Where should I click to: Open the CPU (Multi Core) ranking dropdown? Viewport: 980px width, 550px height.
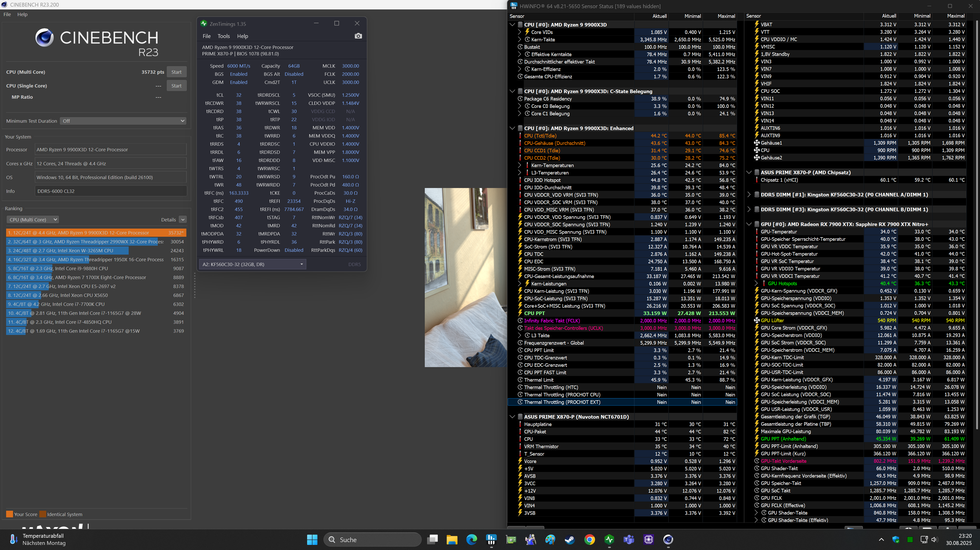pyautogui.click(x=33, y=220)
